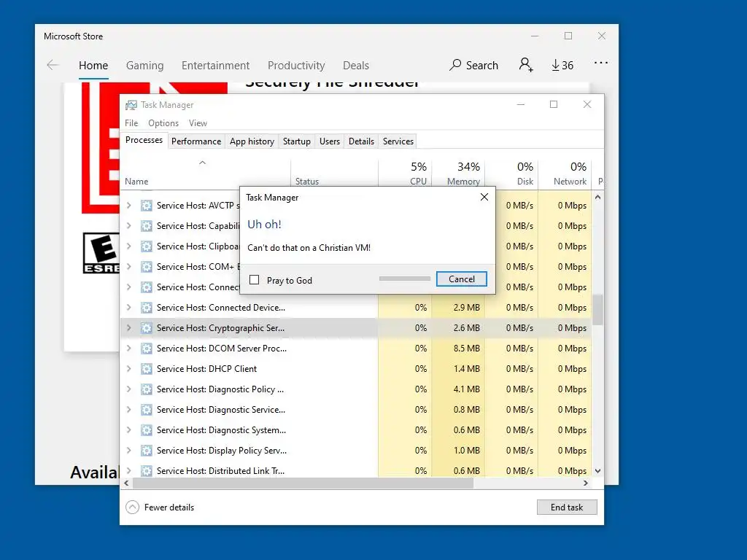
Task: Click gear icon for DCOM Server Proc row
Action: [146, 349]
